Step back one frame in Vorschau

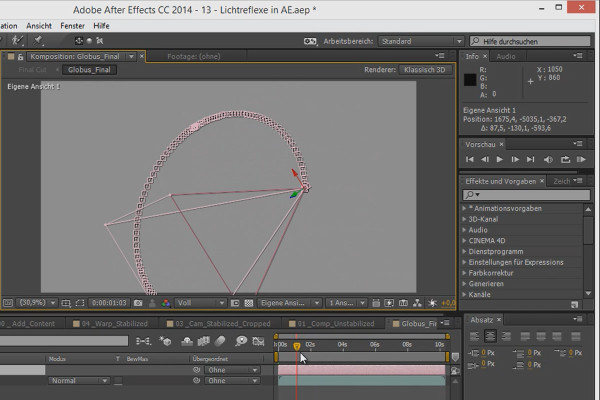tap(485, 159)
